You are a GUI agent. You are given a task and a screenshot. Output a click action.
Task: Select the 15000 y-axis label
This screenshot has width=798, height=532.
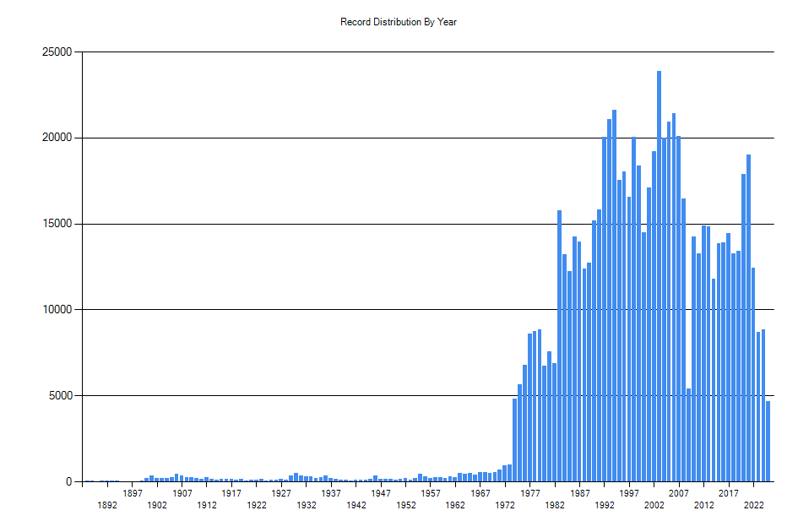tap(56, 225)
